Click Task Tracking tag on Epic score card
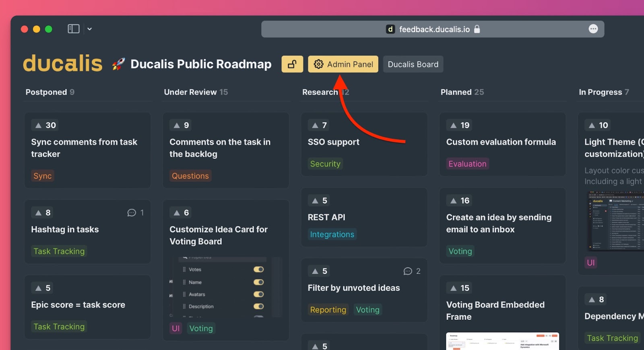Image resolution: width=644 pixels, height=350 pixels. pos(59,327)
